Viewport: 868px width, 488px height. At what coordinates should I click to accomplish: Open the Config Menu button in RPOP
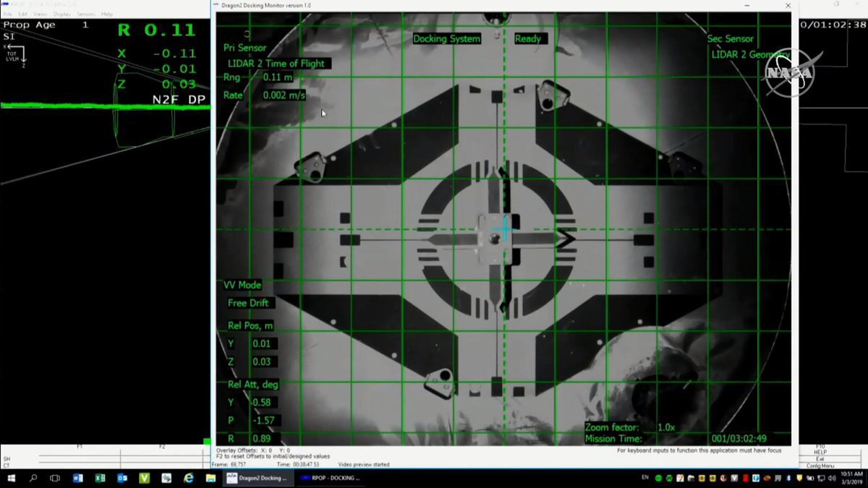(820, 466)
